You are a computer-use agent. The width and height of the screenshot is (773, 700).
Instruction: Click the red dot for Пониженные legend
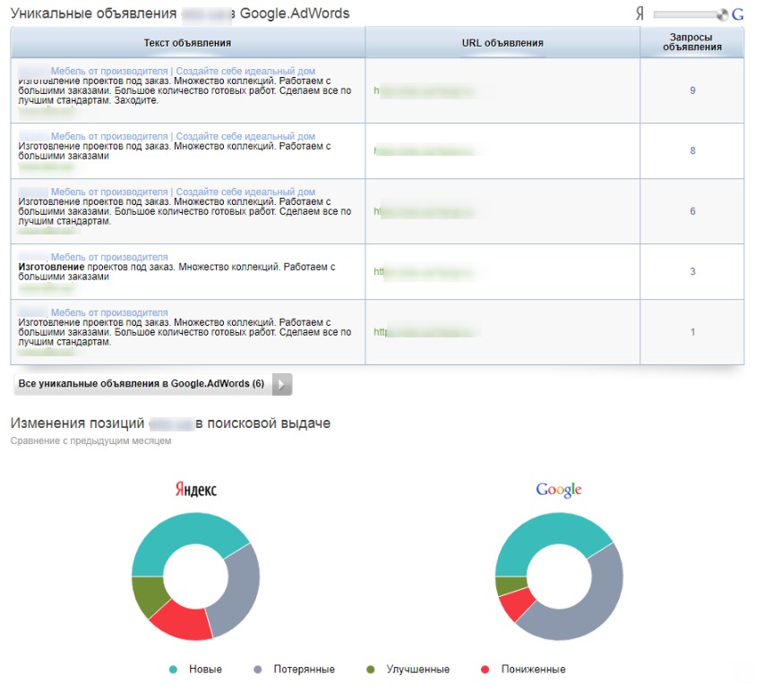(x=485, y=670)
